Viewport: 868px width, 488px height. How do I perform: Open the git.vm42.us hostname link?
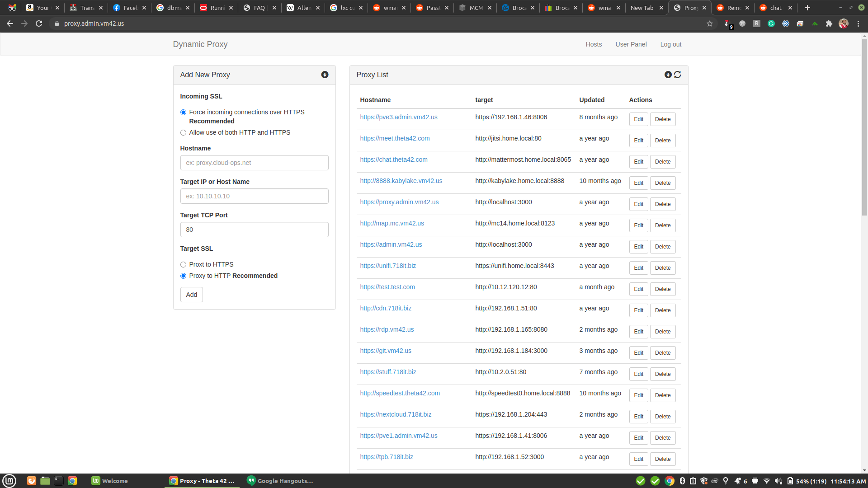[x=385, y=351]
